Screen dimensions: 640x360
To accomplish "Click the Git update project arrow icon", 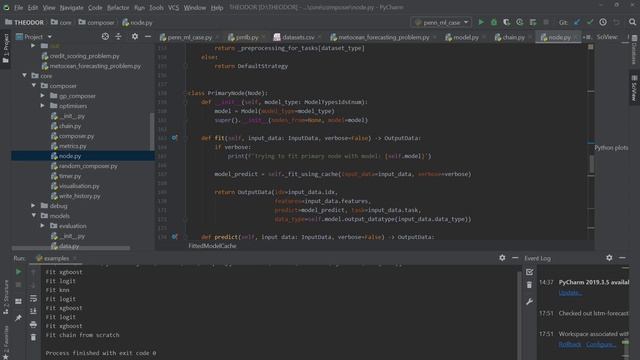I will (577, 22).
